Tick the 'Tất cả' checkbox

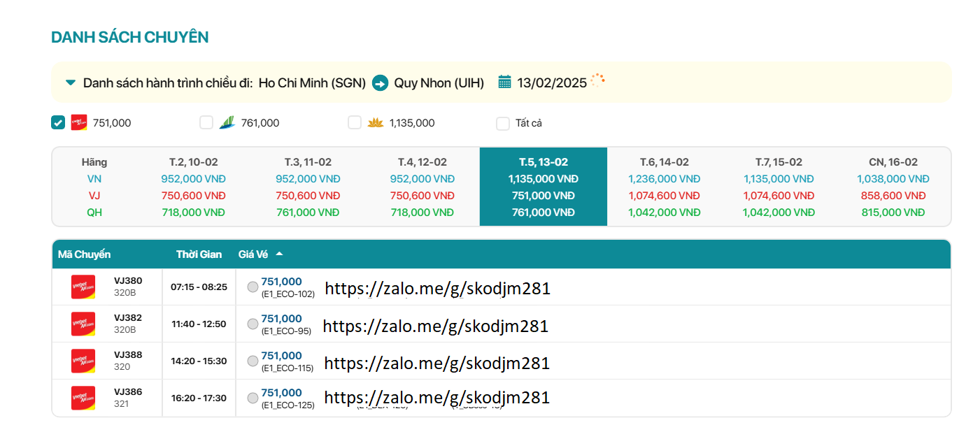[x=503, y=124]
